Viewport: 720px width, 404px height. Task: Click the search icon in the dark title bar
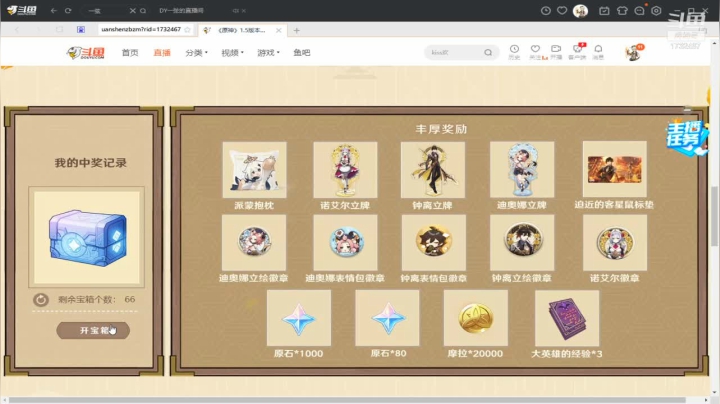click(143, 11)
